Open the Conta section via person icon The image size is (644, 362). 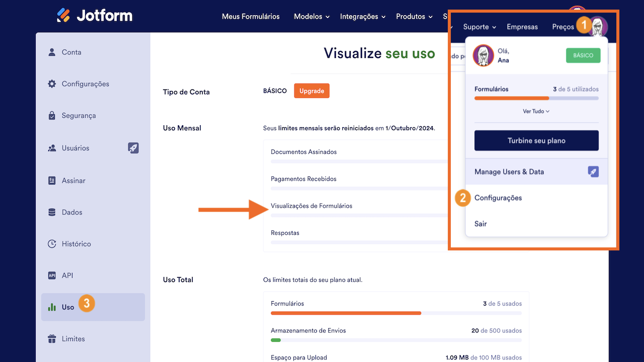pyautogui.click(x=52, y=52)
